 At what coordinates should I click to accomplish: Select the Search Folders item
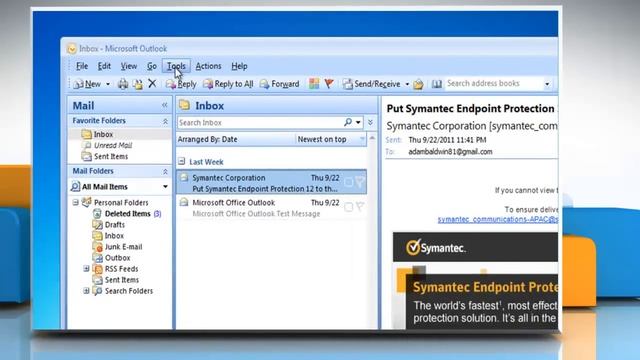point(129,291)
